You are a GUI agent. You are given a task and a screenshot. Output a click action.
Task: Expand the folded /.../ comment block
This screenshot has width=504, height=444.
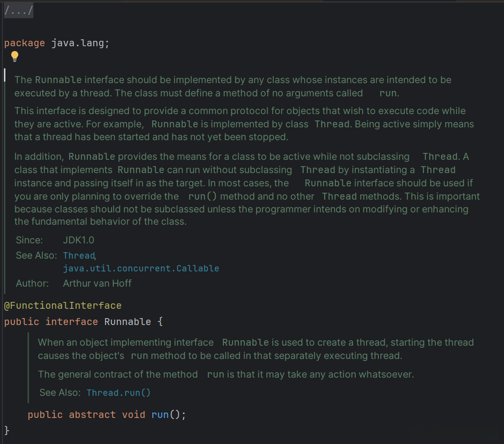coord(19,11)
